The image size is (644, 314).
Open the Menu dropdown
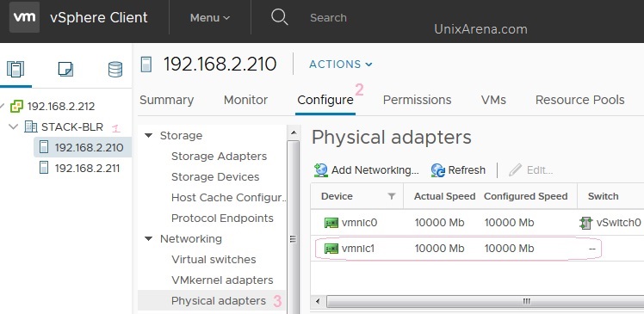[x=210, y=18]
